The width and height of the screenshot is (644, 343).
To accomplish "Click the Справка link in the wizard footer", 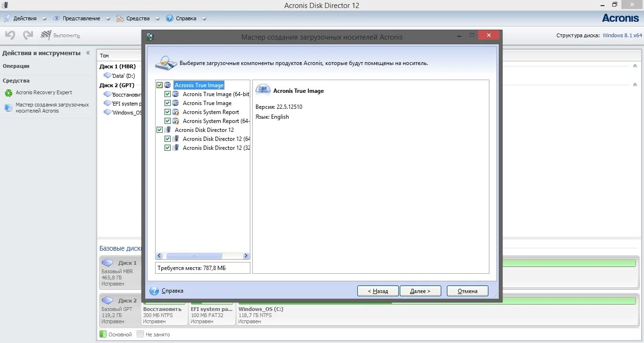I will [x=173, y=291].
